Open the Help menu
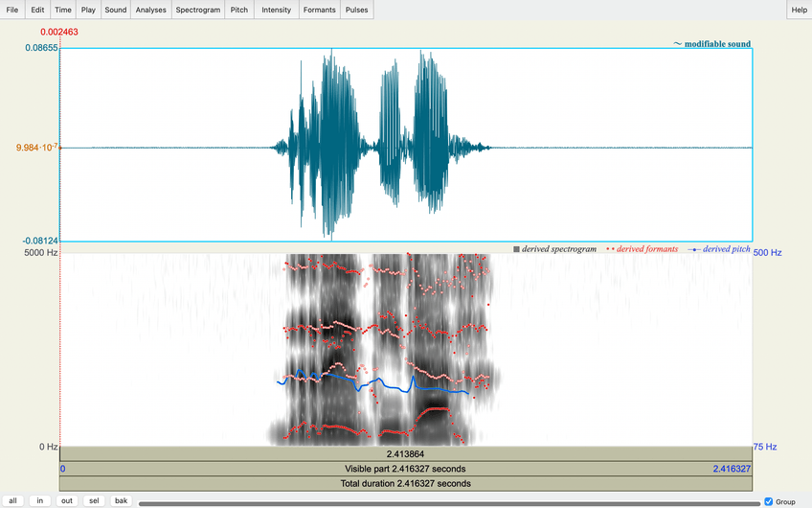Viewport: 812px width, 508px height. 799,10
